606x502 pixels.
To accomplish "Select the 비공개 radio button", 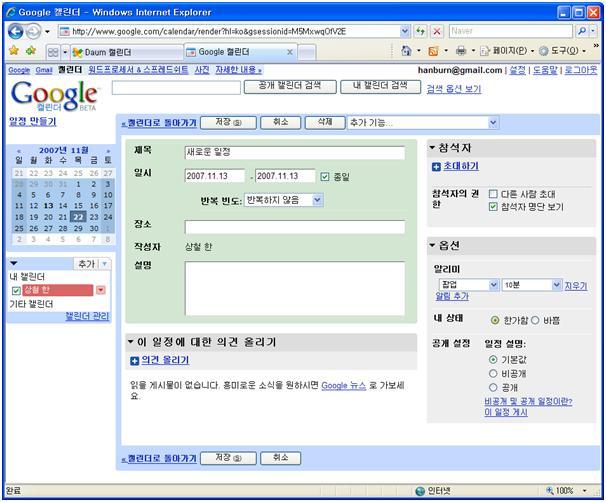I will pos(493,373).
